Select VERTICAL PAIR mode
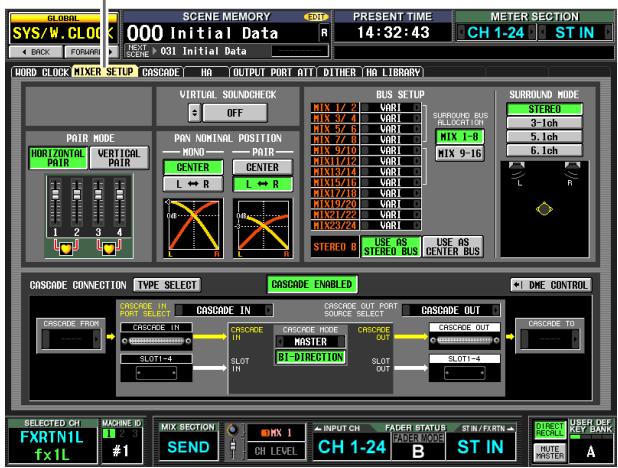 point(119,158)
